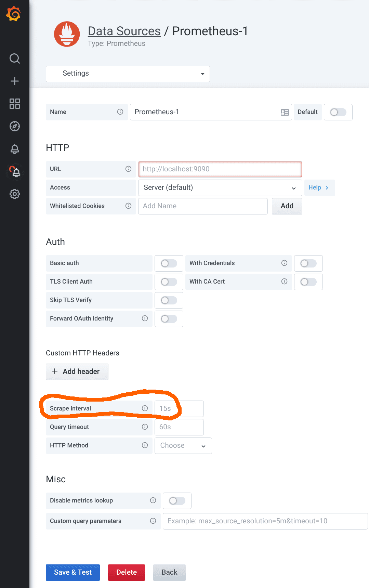Viewport: 369px width, 588px height.
Task: Click the URL input field
Action: pyautogui.click(x=220, y=169)
